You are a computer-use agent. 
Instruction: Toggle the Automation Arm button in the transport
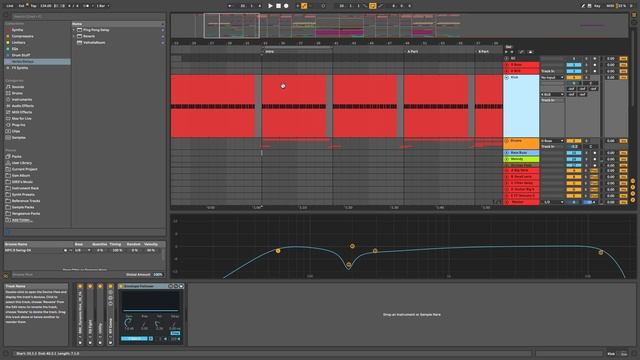click(x=304, y=6)
